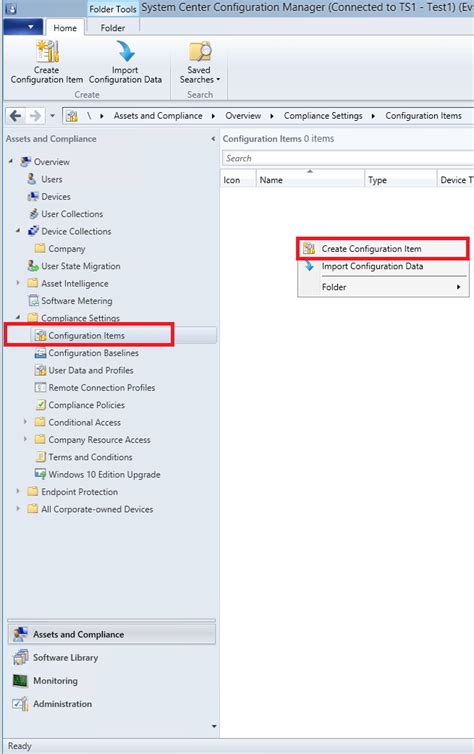Select Windows 10 Edition Upgrade icon
Screen dimensions: 474x754
pos(40,474)
